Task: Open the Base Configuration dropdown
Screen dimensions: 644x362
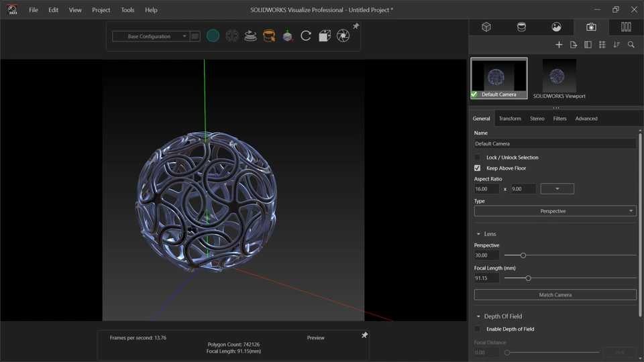Action: (150, 36)
